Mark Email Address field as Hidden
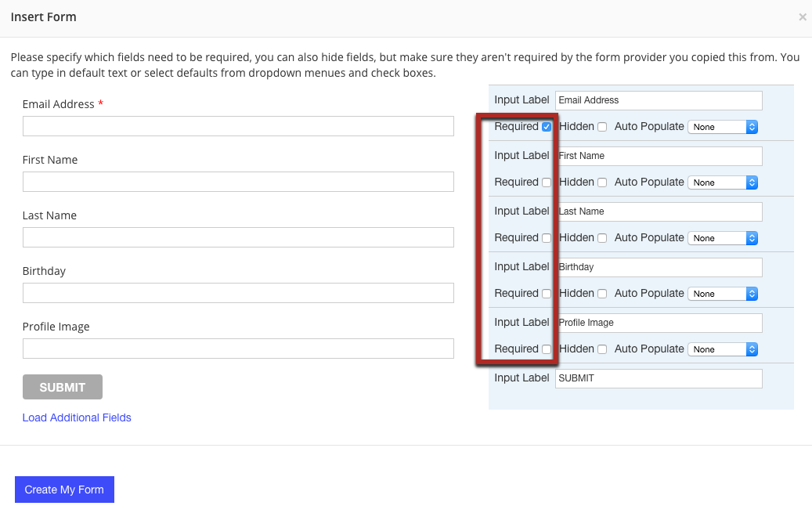Screen dimensions: 812x513 click(x=602, y=127)
